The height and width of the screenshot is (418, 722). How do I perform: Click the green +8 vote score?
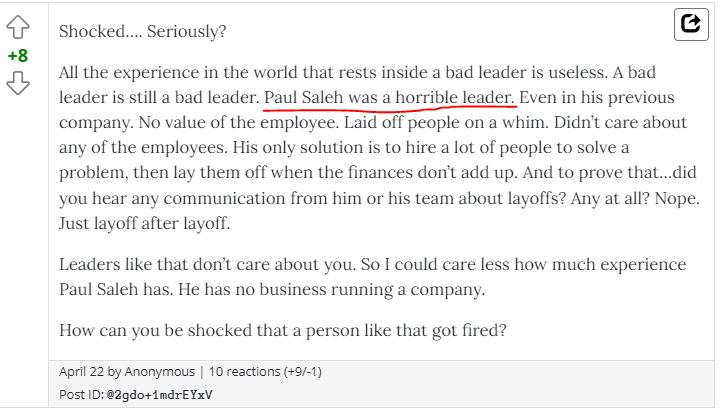(x=18, y=56)
